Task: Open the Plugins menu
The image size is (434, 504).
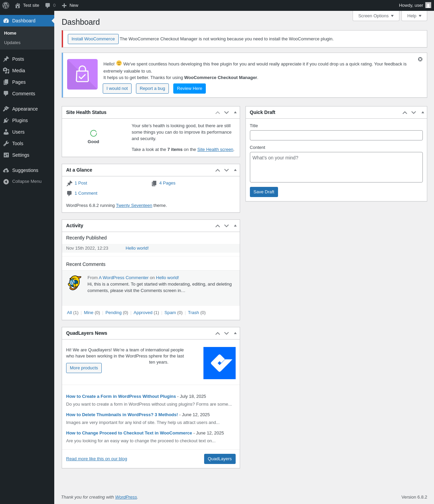Action: (x=27, y=120)
